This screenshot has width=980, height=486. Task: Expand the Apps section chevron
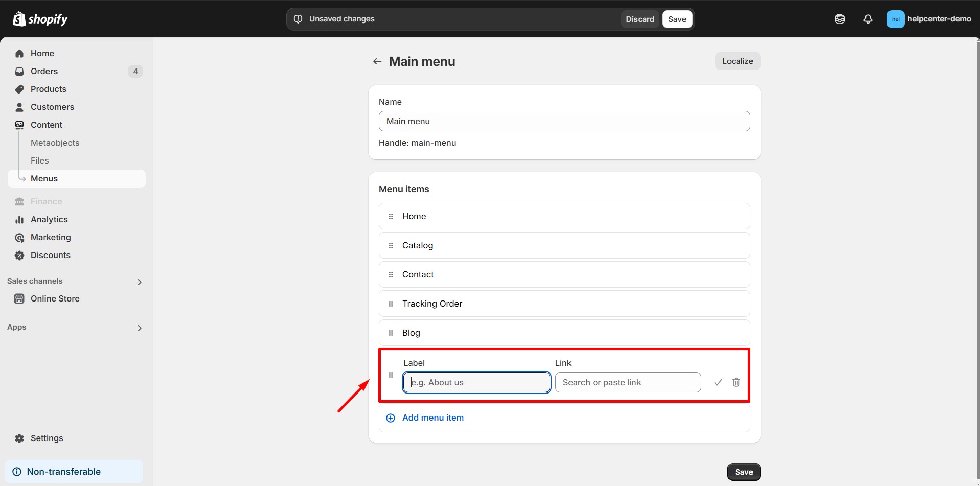[x=140, y=328]
